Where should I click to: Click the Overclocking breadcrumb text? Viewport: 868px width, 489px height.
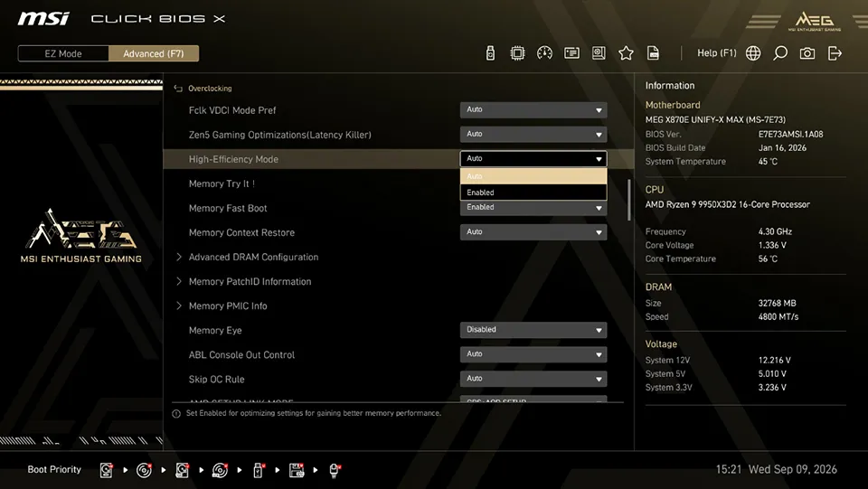[210, 89]
